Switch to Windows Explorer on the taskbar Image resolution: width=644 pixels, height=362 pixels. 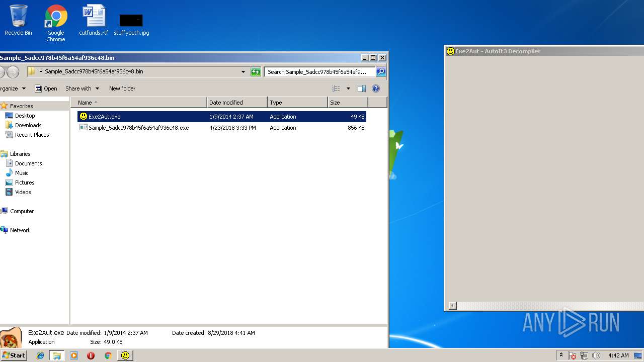57,355
